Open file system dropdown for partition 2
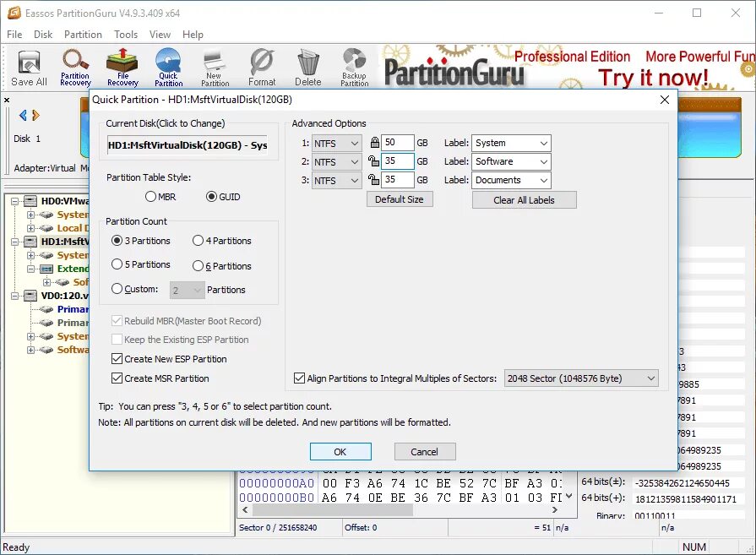The height and width of the screenshot is (555, 756). (336, 161)
